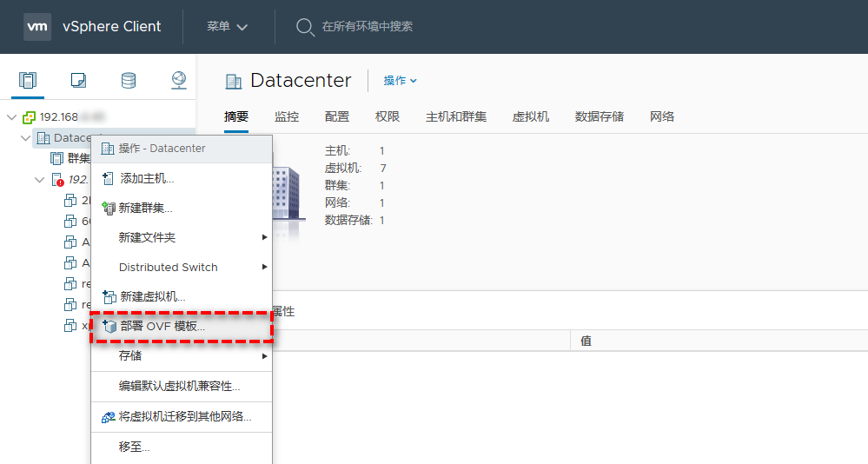The image size is (868, 464).
Task: Choose 新建虚拟机... from the context menu
Action: point(182,297)
